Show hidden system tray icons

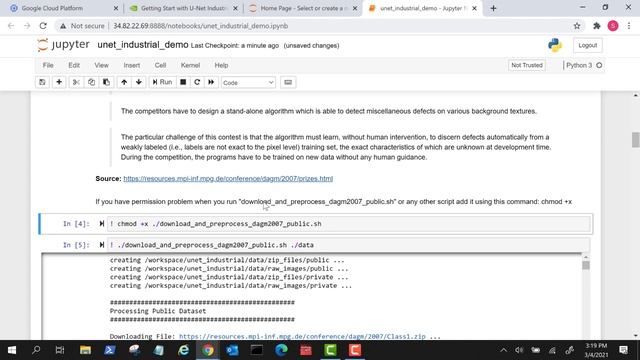coord(504,350)
